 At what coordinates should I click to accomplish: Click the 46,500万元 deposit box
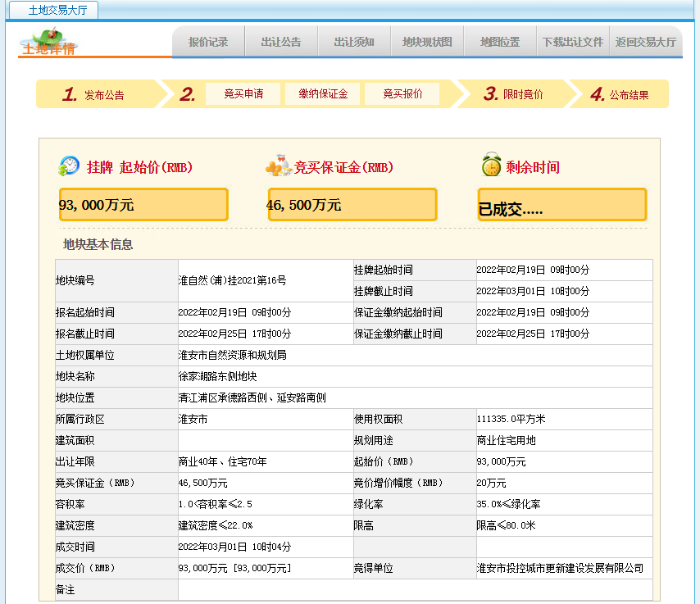[352, 204]
